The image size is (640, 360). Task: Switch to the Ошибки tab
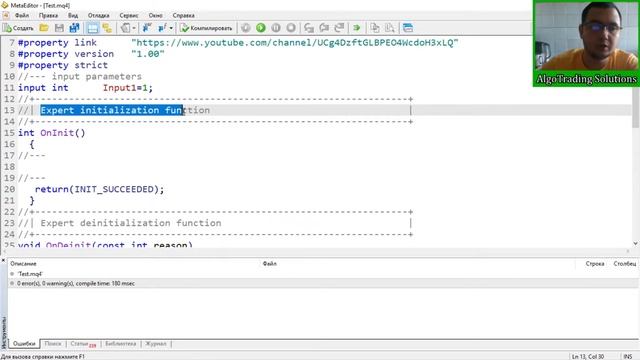point(24,344)
